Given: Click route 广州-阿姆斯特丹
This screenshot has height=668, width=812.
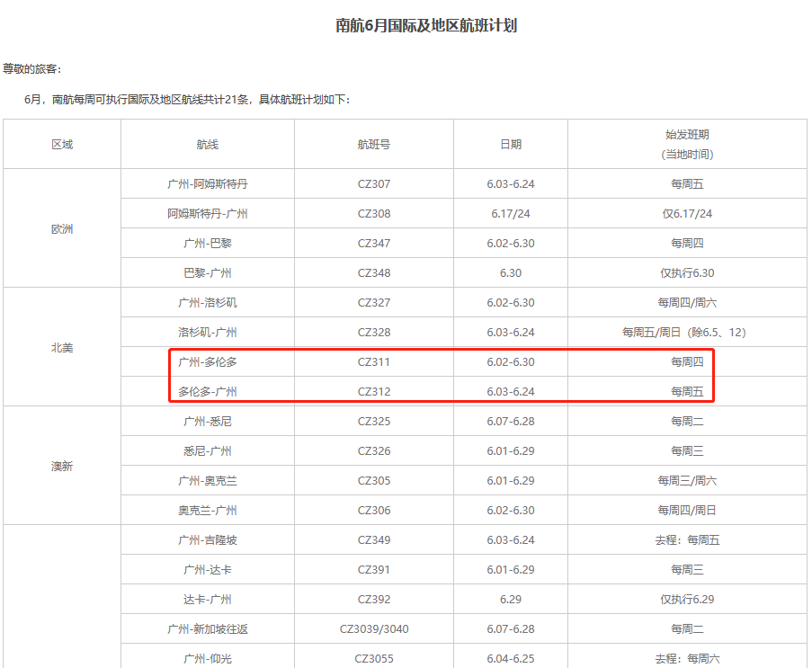Looking at the screenshot, I should pos(208,183).
